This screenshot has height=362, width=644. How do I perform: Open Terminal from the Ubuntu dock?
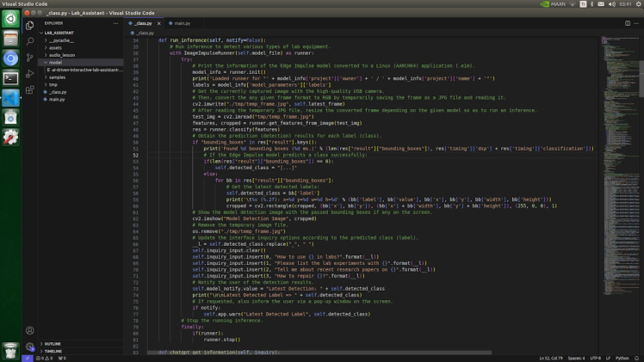[10, 78]
